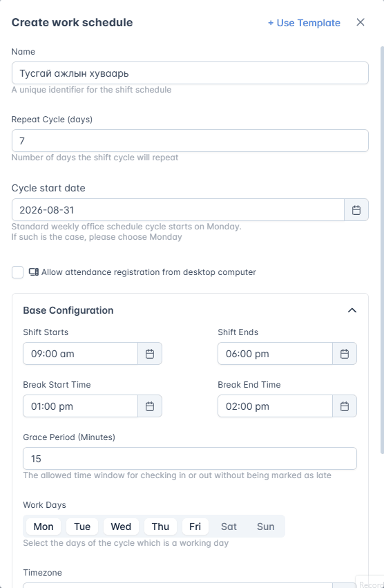Open time picker icon for Break Start Time
384x588 pixels.
coord(150,406)
